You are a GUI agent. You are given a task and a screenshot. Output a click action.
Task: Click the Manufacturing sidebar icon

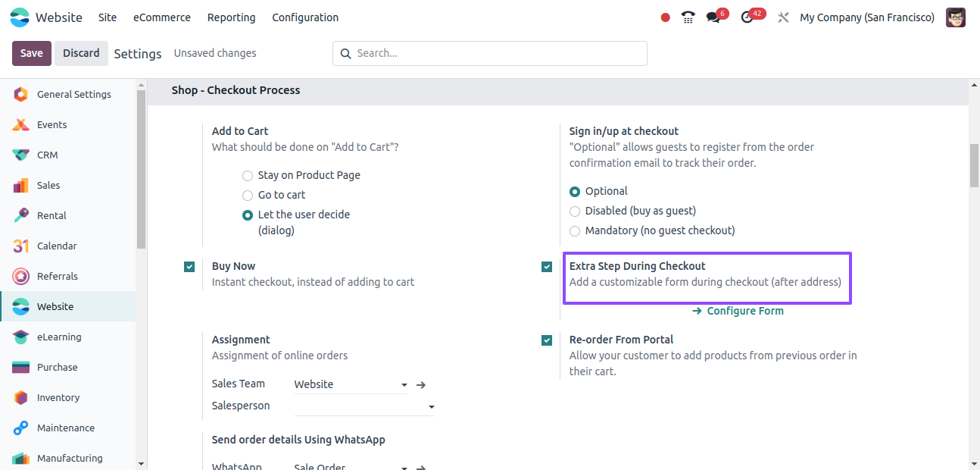coord(21,458)
